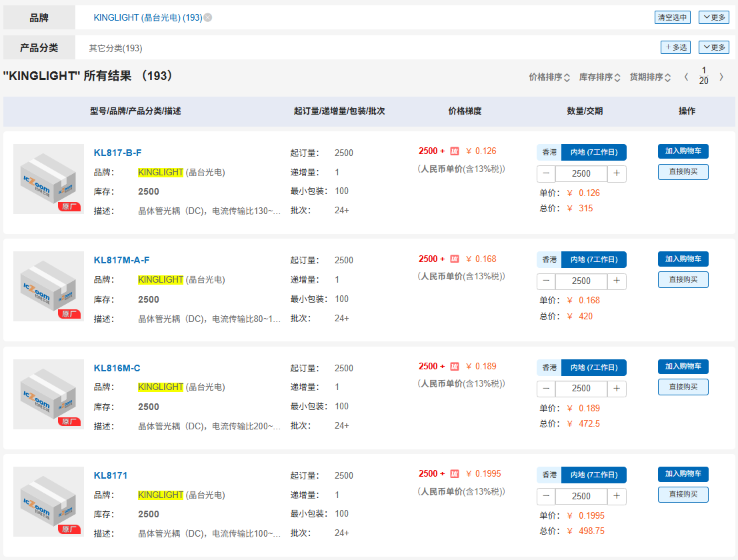This screenshot has height=560, width=738.
Task: Buy KL817-B-F directly (直接购买)
Action: pyautogui.click(x=683, y=172)
